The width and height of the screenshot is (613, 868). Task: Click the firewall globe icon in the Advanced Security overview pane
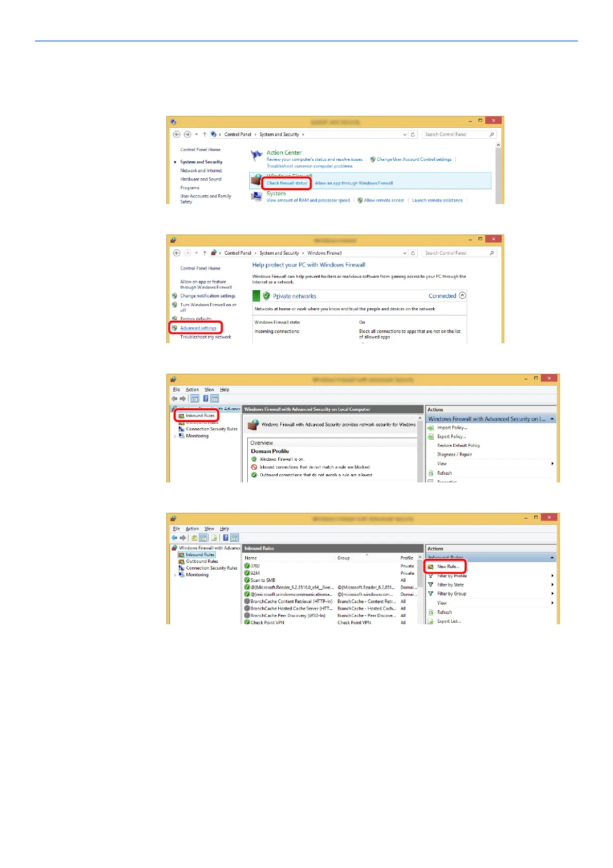253,425
